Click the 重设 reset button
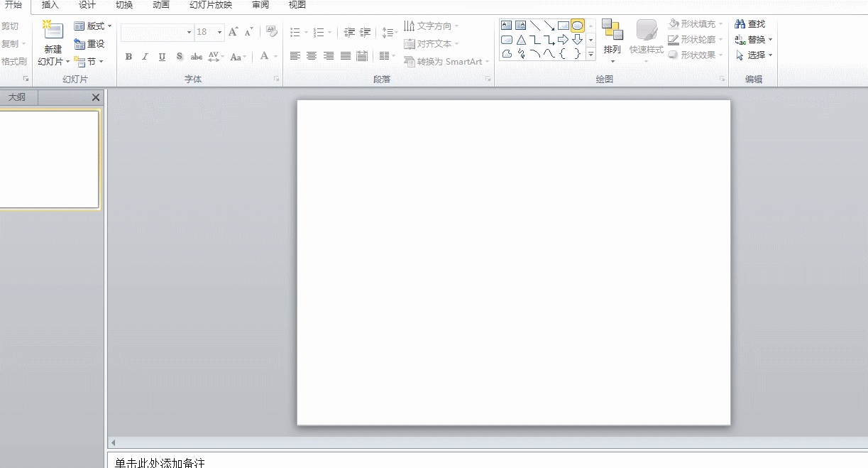 89,44
